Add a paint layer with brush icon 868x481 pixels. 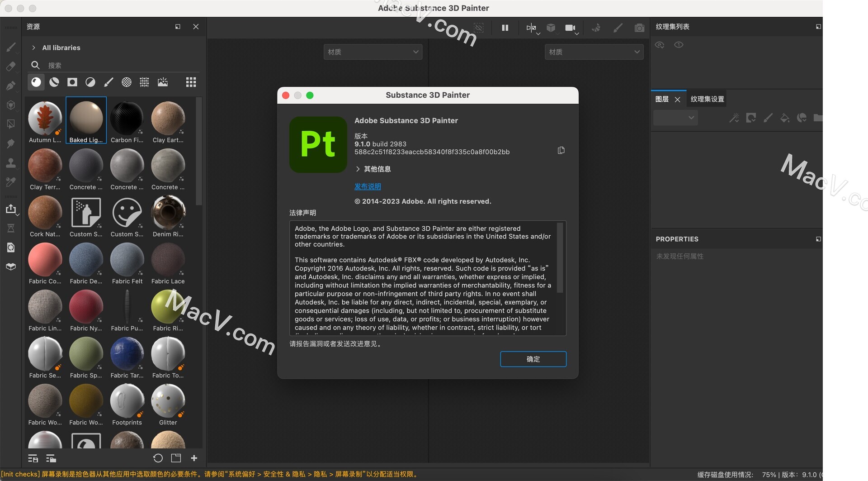768,118
